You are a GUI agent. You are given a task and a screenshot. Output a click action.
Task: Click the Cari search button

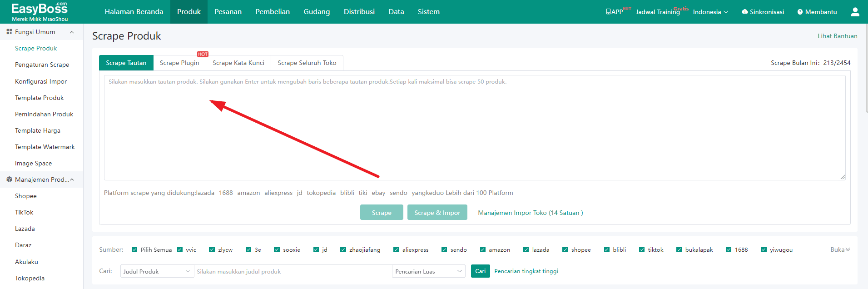pos(481,271)
